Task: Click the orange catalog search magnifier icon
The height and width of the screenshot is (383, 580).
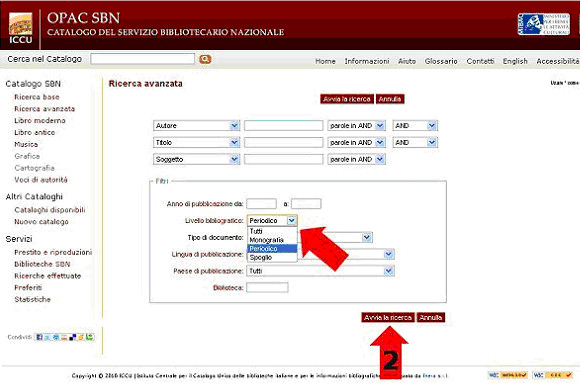Action: [x=205, y=59]
